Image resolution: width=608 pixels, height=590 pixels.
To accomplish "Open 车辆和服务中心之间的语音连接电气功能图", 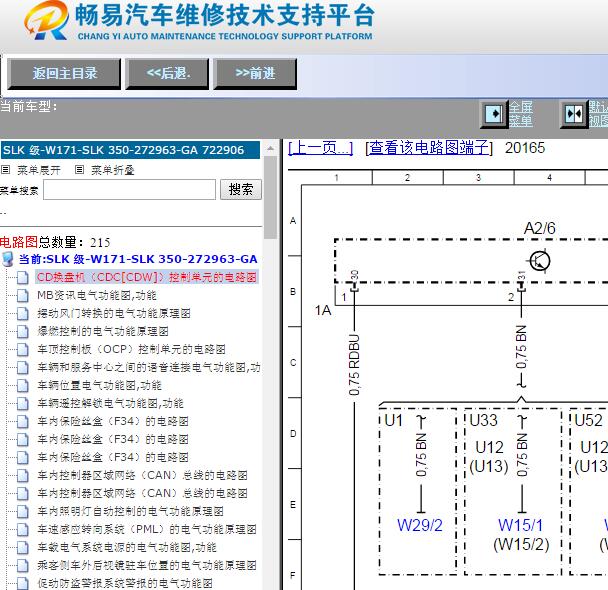I will pos(149,367).
